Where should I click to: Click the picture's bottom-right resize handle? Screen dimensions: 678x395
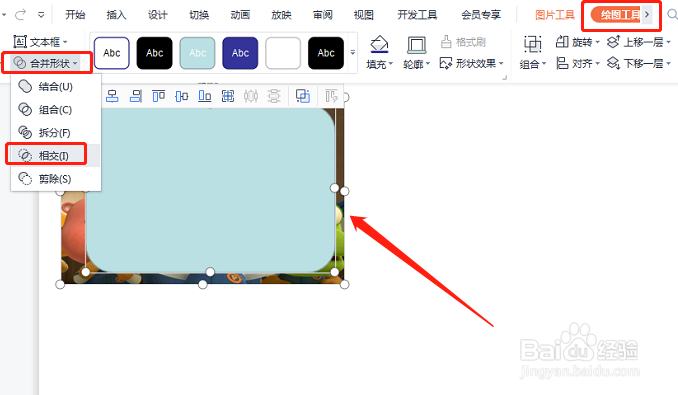coord(344,284)
